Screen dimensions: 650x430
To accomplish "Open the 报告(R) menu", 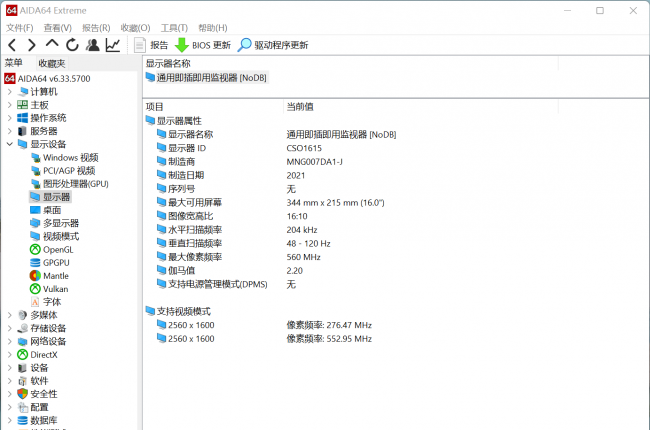I will coord(96,28).
